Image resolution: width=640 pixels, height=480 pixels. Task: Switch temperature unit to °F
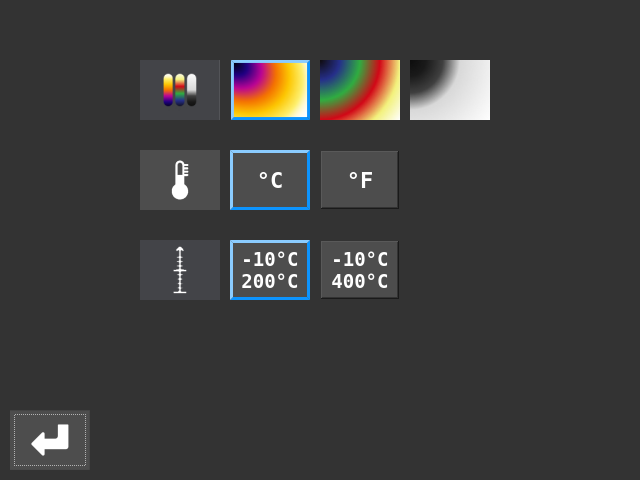360,180
